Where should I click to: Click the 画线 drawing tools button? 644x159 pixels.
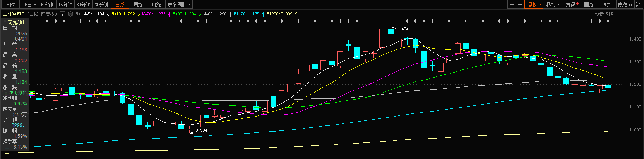pos(589,5)
